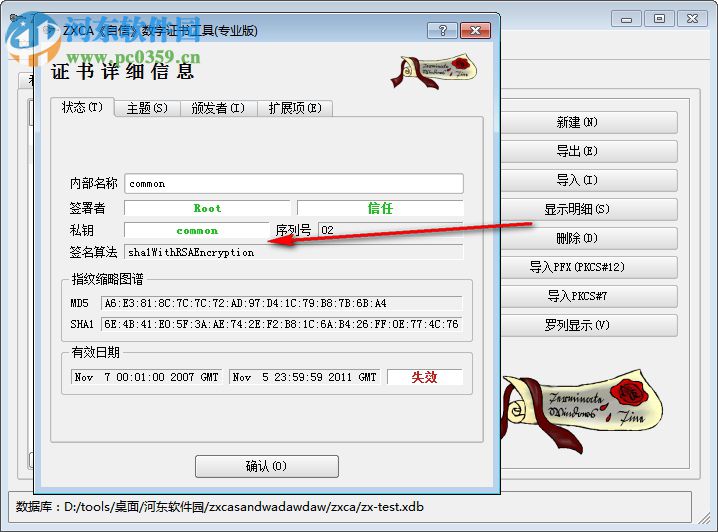Click the 删除(D) button in main window
Viewport: 718px width, 532px height.
pos(589,238)
